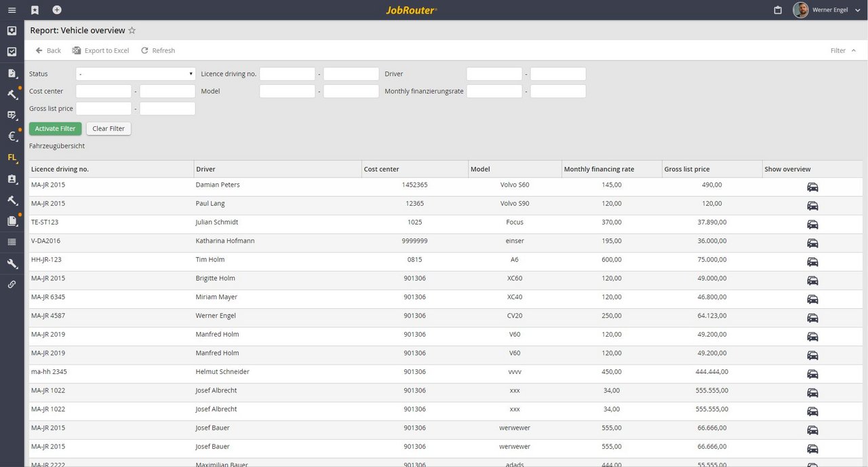Click the plus circle icon in header

pos(57,10)
